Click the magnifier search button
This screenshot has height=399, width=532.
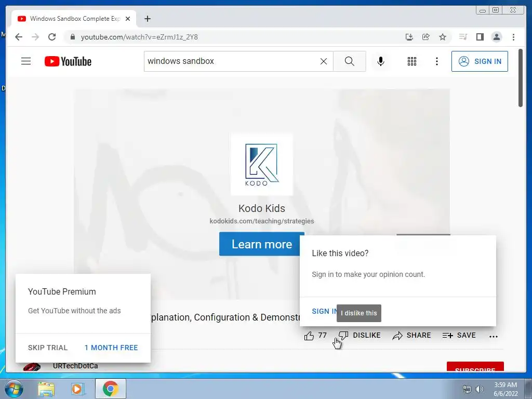point(350,61)
